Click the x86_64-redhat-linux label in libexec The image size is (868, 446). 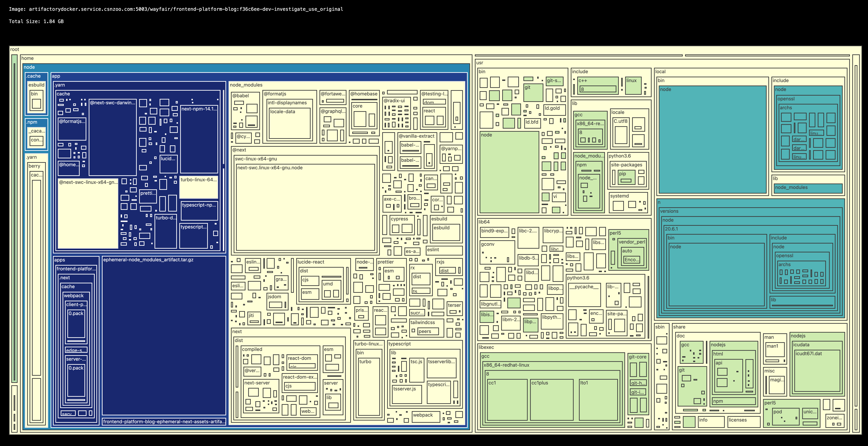[506, 365]
